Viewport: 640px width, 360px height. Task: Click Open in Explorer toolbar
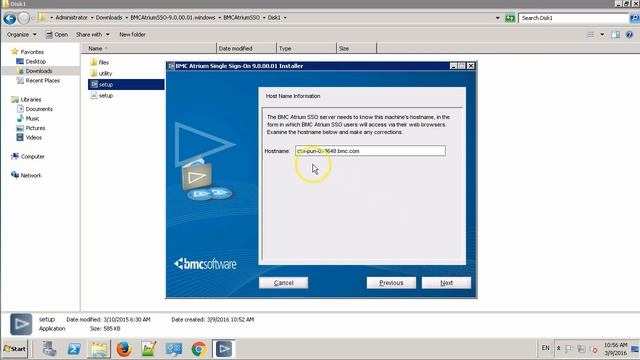(57, 35)
